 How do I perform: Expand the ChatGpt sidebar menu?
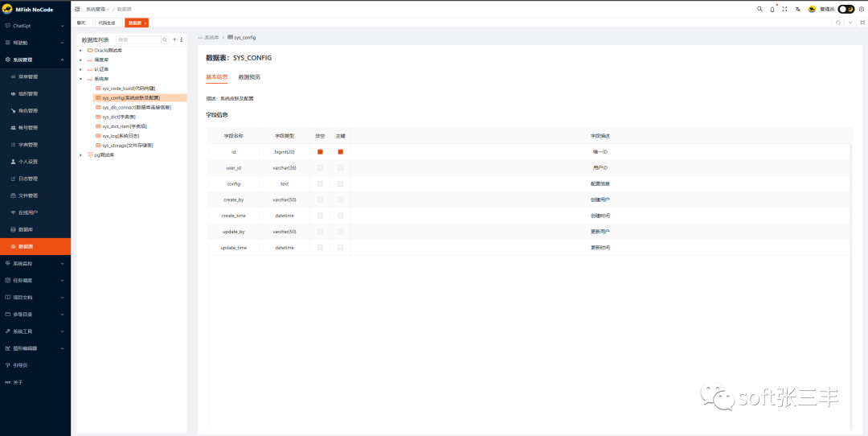(35, 26)
